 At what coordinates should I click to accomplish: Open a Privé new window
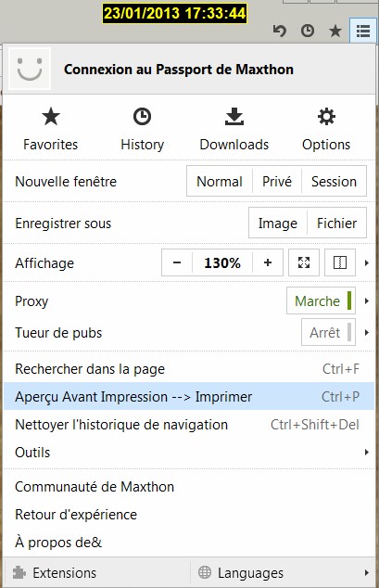[x=277, y=182]
